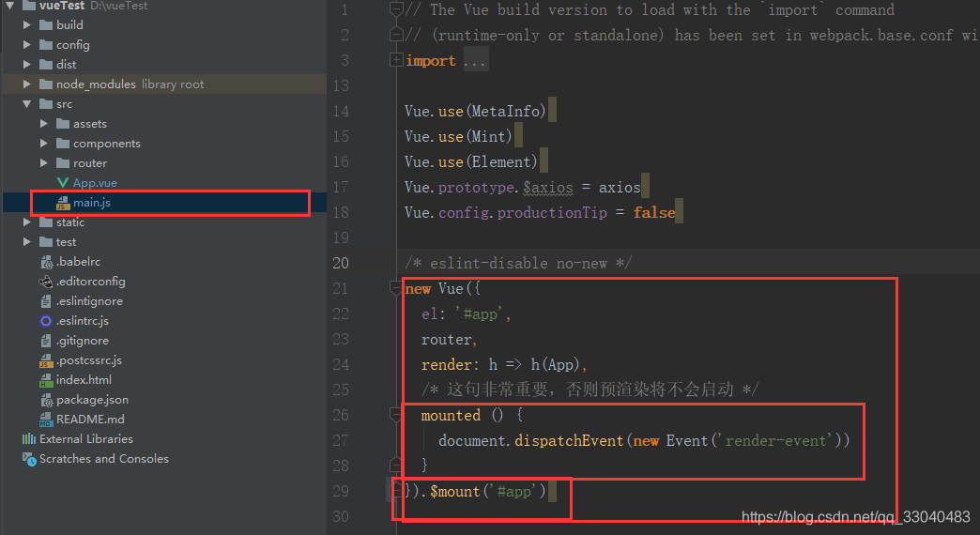The width and height of the screenshot is (980, 535).
Task: Click the External Libraries bars icon
Action: coord(29,438)
